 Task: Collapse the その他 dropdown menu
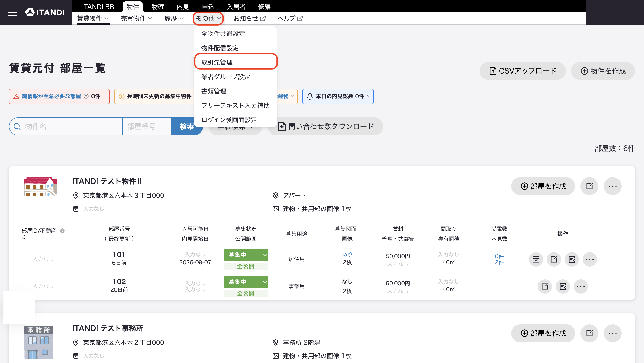point(208,18)
